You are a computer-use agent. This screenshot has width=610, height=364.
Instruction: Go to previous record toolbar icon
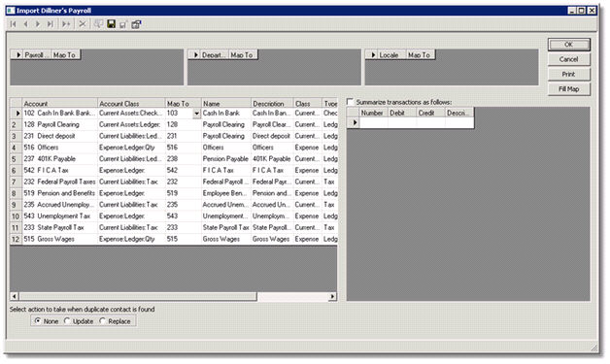tap(25, 24)
